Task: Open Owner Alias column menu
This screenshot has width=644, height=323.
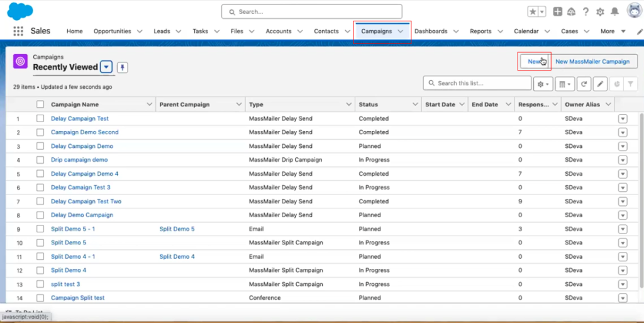Action: pyautogui.click(x=608, y=105)
